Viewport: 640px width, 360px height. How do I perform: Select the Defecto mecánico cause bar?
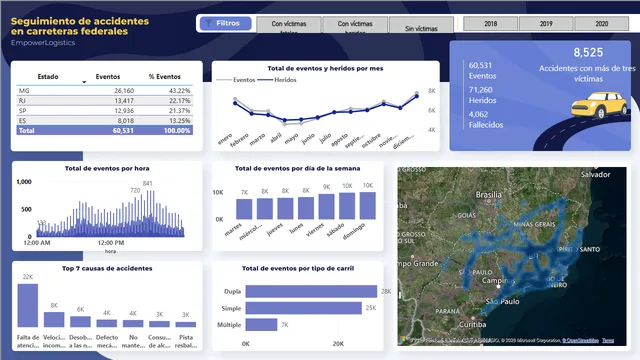point(107,323)
